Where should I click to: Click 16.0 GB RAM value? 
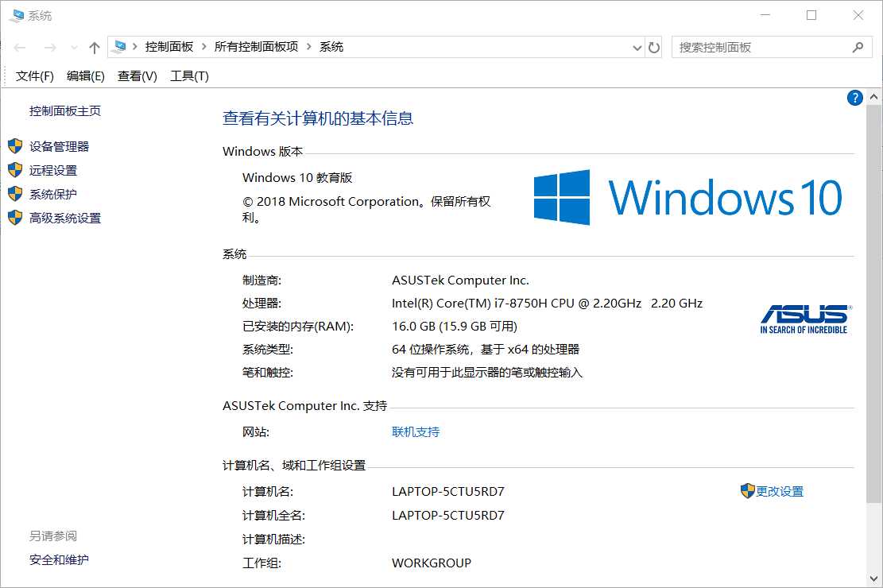click(455, 327)
